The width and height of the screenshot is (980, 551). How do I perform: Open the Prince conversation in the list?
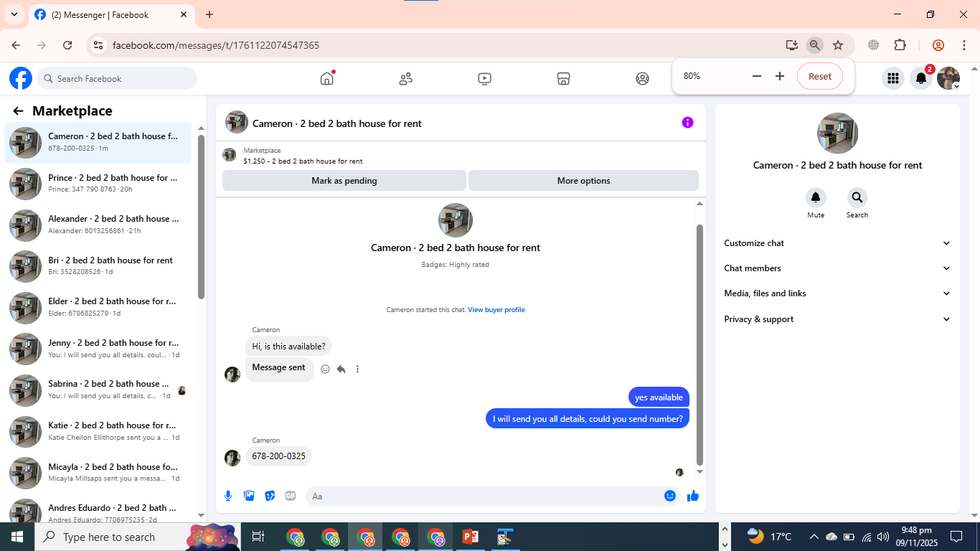[98, 184]
